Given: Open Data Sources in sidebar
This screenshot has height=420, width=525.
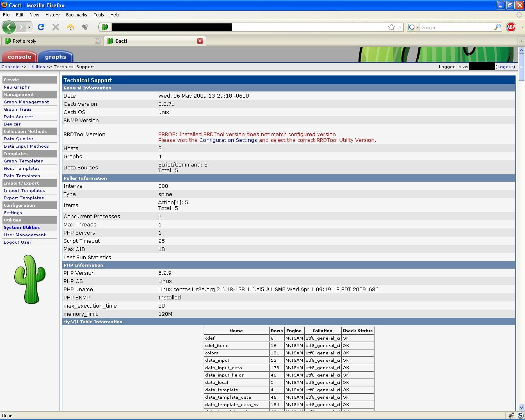Looking at the screenshot, I should 18,116.
